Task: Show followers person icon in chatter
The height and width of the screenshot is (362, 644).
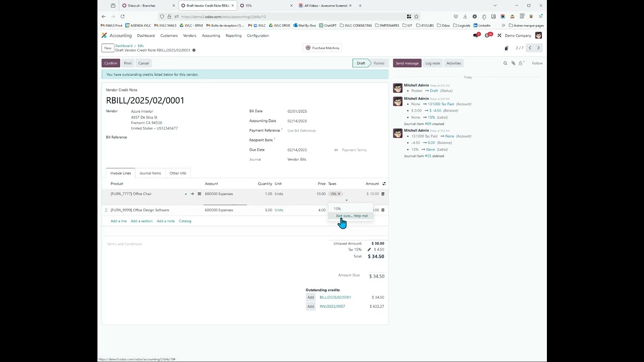Action: pos(521,63)
